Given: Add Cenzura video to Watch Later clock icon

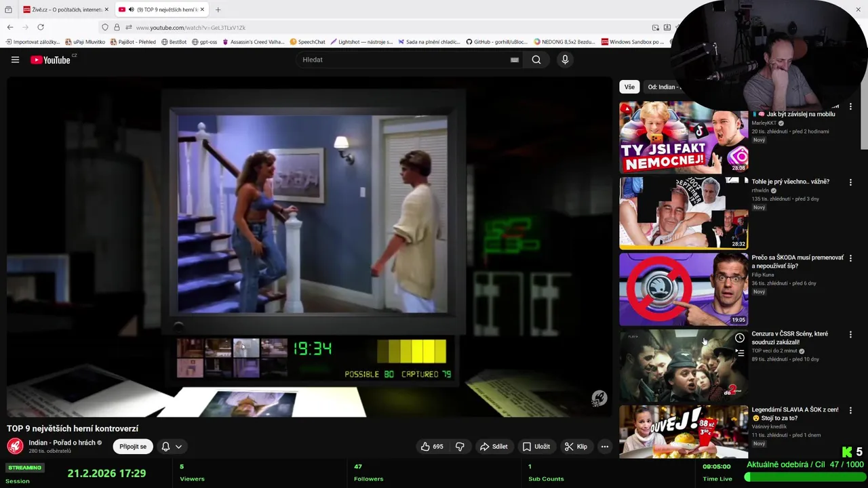Looking at the screenshot, I should coord(739,338).
